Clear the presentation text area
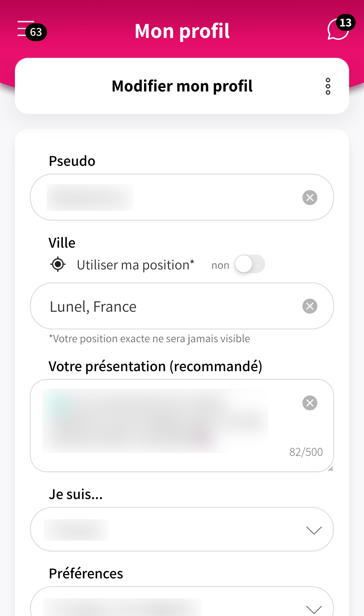 (x=310, y=403)
